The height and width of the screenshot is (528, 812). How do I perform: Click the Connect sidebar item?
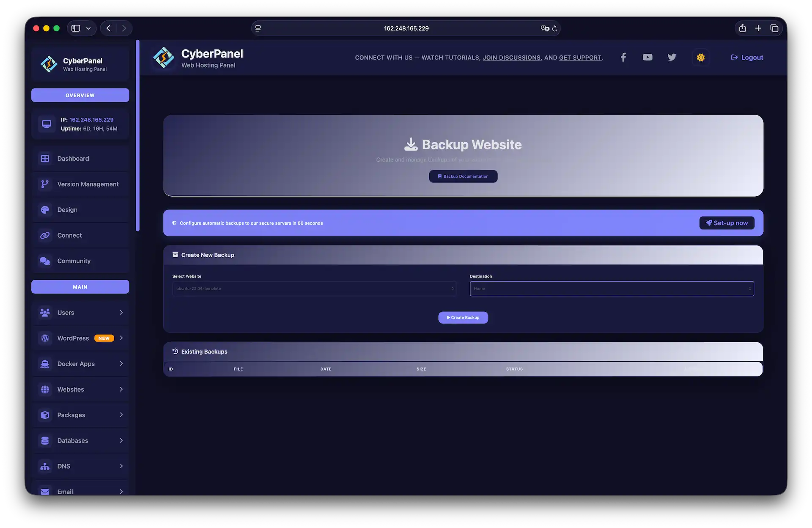click(x=69, y=235)
